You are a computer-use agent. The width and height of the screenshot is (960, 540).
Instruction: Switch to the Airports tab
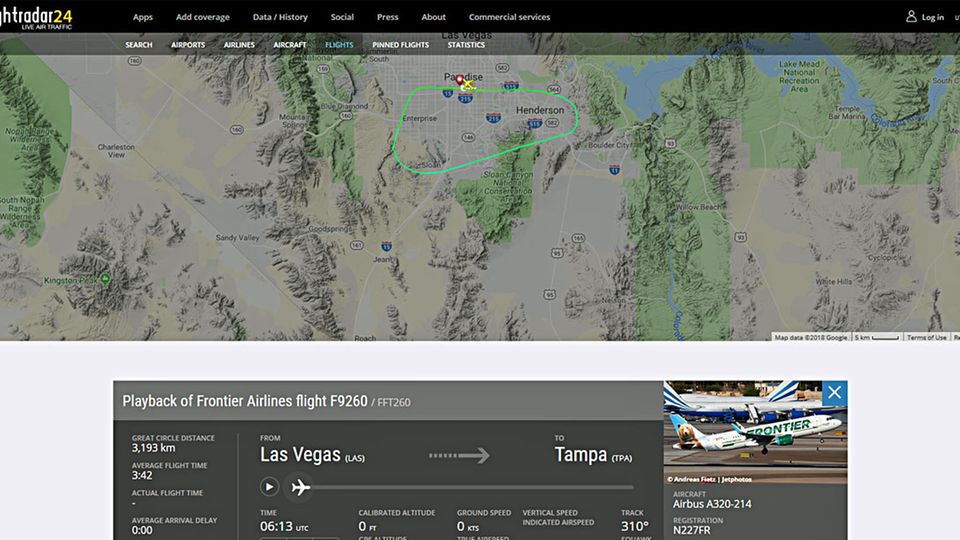point(188,45)
